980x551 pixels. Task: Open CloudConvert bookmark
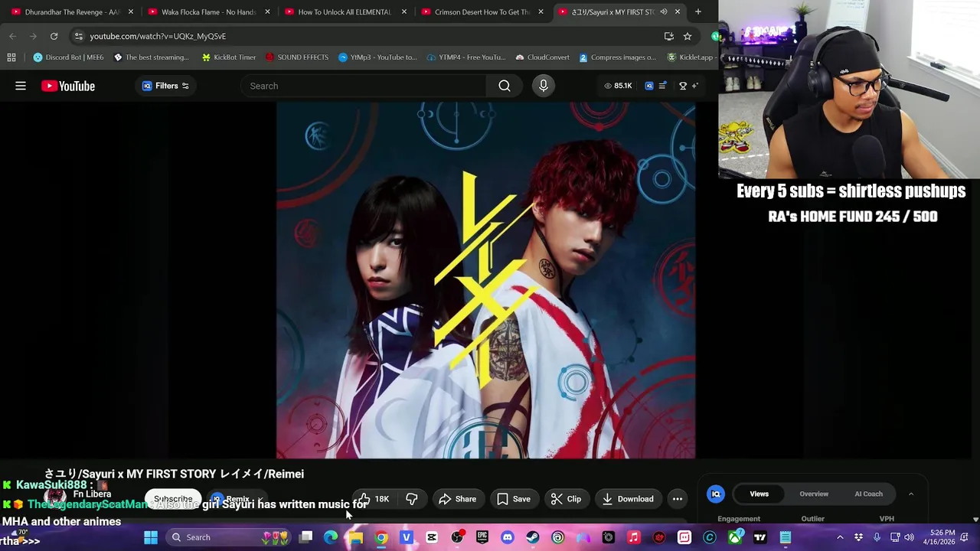tap(543, 57)
